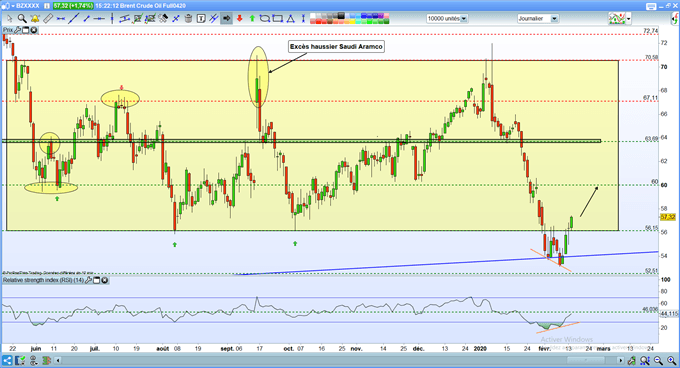Click the trash can delete tool
Image resolution: width=680 pixels, height=368 pixels.
[188, 19]
